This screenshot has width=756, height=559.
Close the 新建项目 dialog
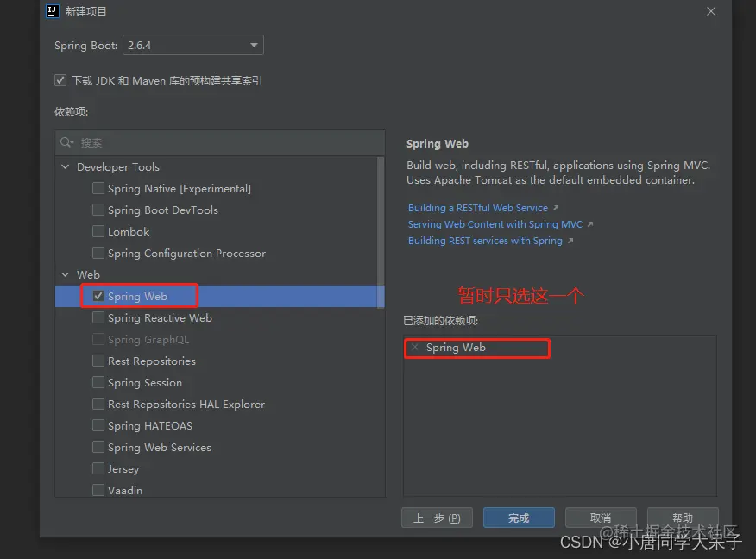(x=710, y=11)
